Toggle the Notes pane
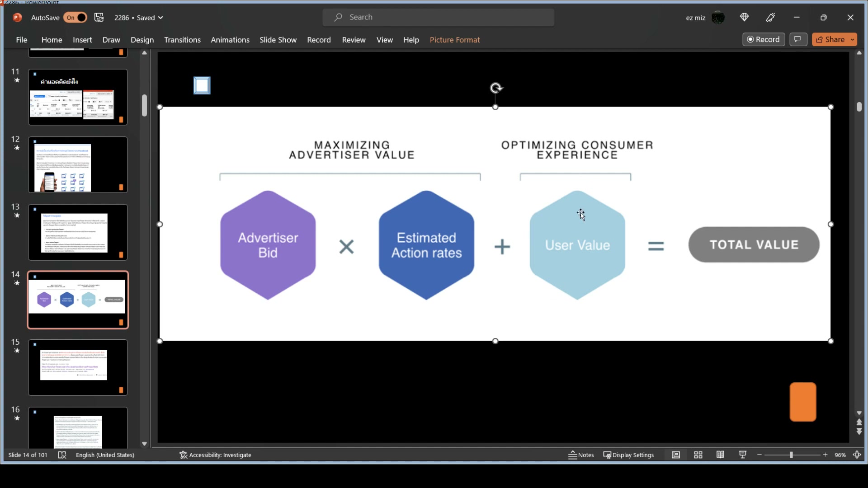The height and width of the screenshot is (488, 868). point(581,455)
